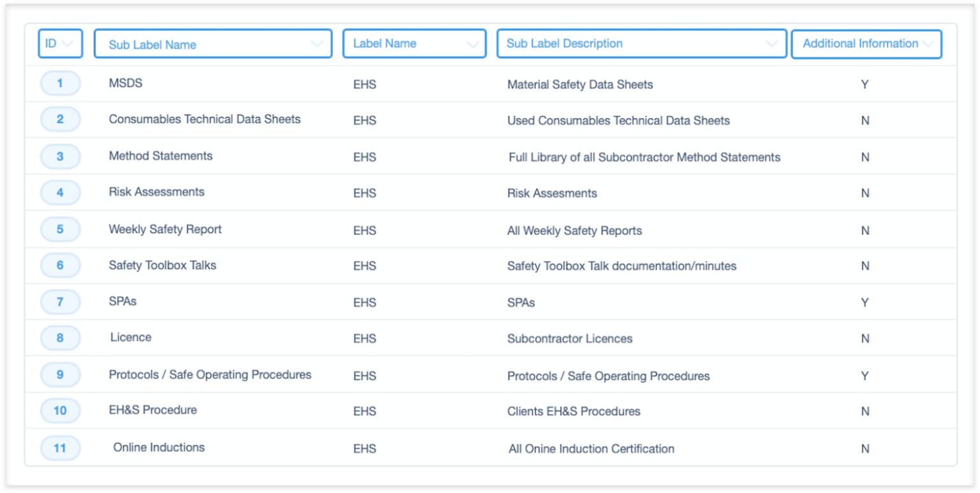Click the ID badge for row 1
The height and width of the screenshot is (493, 980).
tap(60, 83)
